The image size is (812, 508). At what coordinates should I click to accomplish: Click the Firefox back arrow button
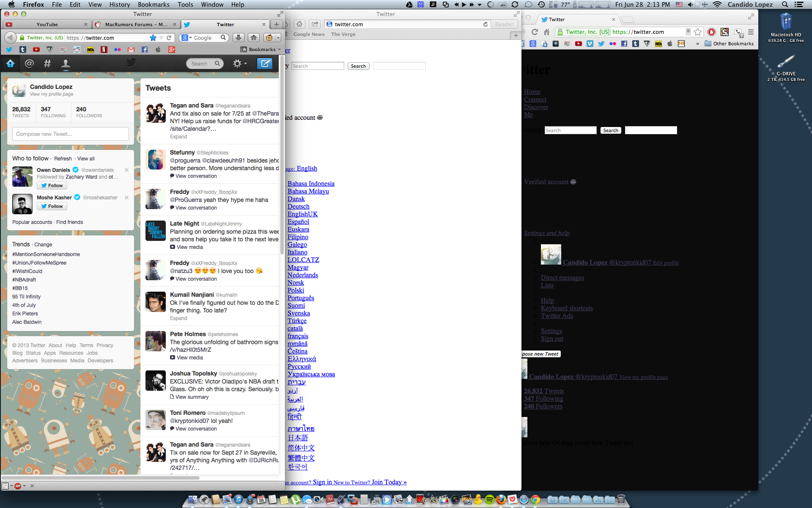10,38
